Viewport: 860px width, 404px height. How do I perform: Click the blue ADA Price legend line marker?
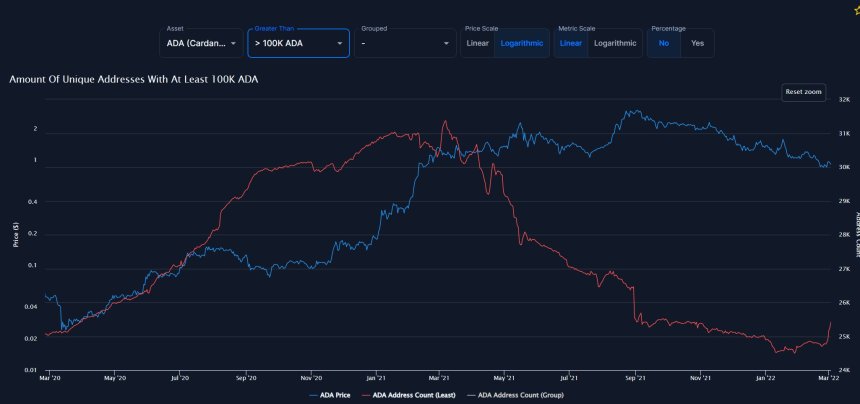click(313, 396)
